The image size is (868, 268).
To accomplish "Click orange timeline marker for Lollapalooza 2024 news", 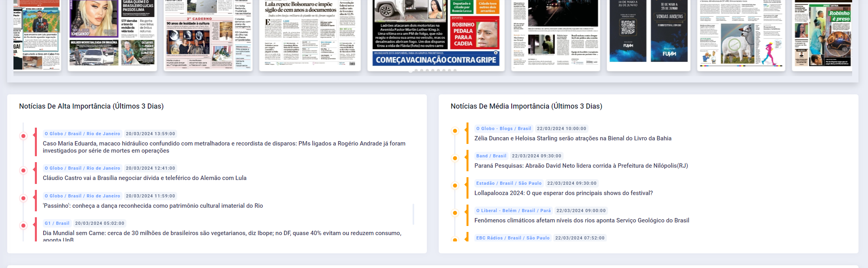I will 455,186.
